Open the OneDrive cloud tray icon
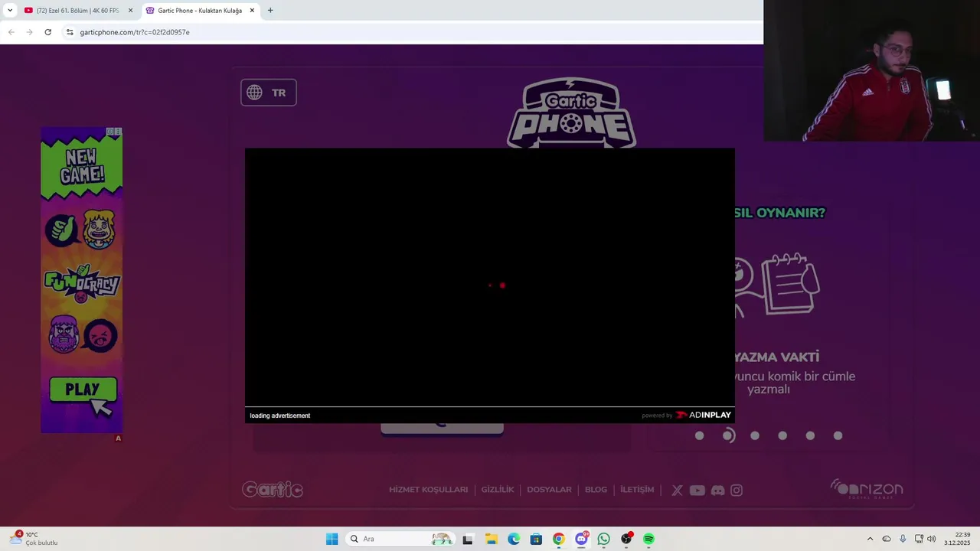980x551 pixels. 887,539
